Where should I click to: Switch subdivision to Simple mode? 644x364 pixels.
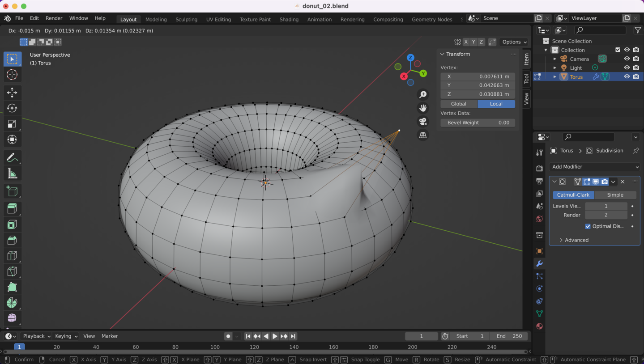pyautogui.click(x=615, y=195)
